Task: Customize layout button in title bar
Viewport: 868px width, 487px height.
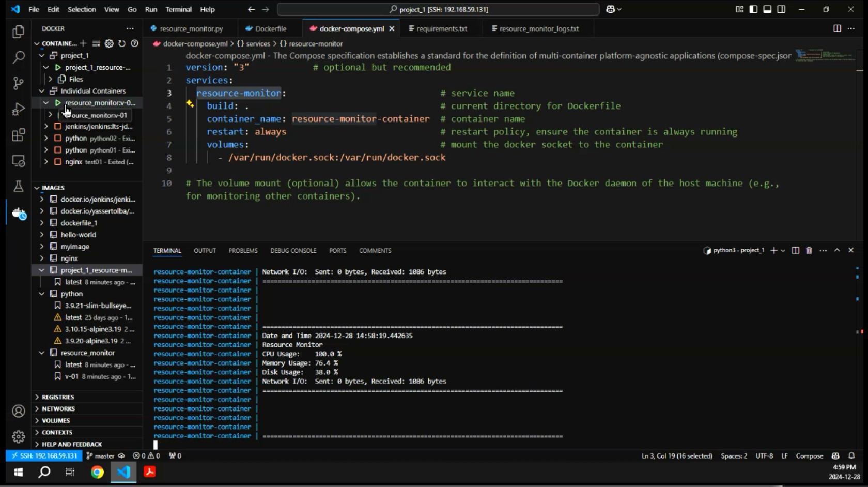Action: tap(739, 9)
